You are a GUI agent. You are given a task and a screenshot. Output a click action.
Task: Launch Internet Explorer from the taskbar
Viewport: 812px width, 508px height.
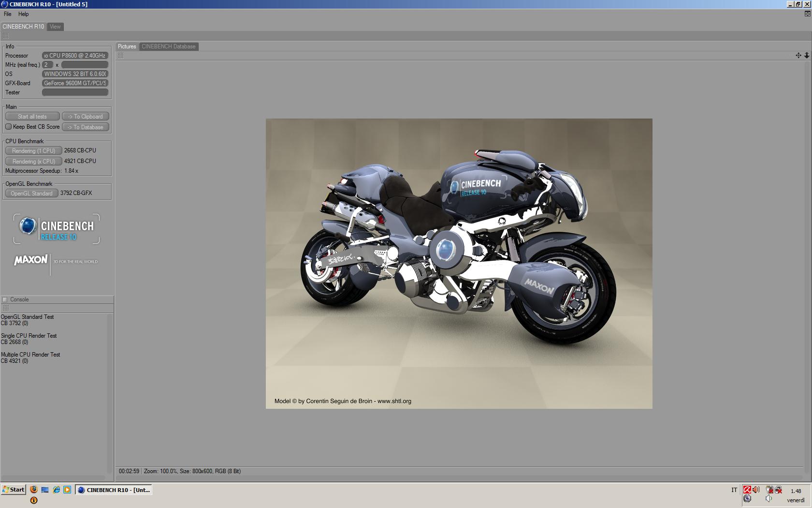[x=56, y=490]
